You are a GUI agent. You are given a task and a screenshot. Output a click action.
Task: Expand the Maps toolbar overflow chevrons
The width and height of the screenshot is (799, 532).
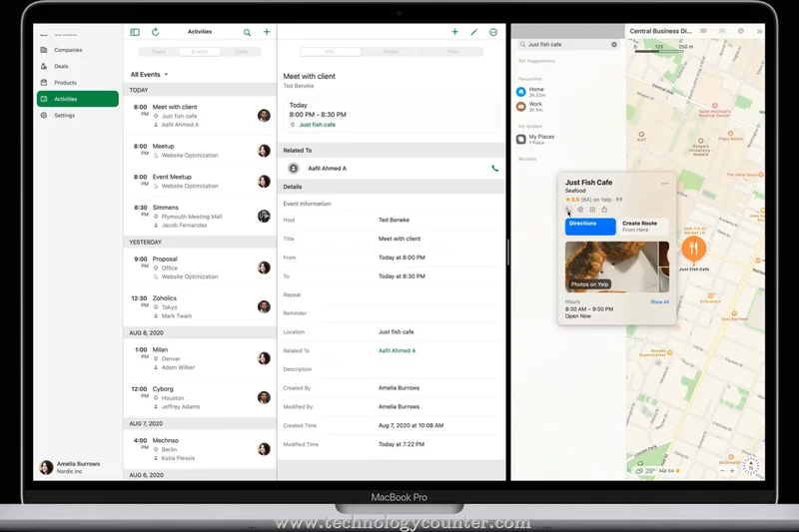[x=759, y=31]
